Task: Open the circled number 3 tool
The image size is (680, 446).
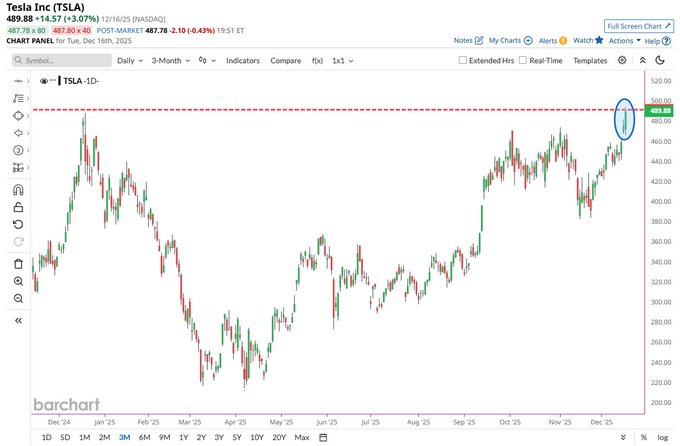Action: [18, 150]
